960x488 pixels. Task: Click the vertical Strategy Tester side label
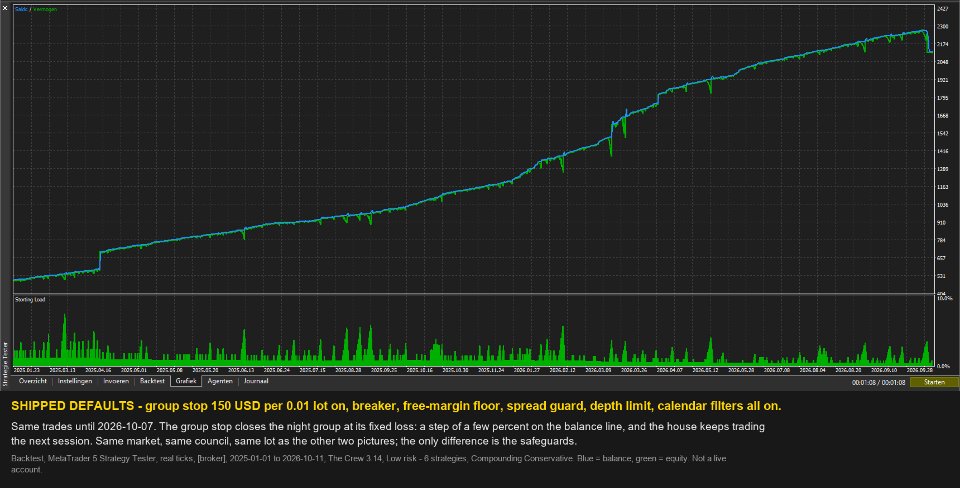pos(5,364)
